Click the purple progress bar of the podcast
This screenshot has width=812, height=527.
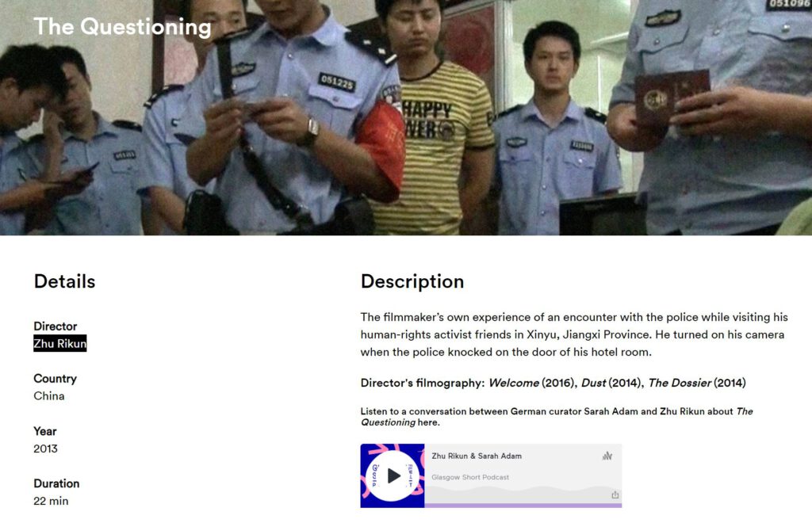523,506
